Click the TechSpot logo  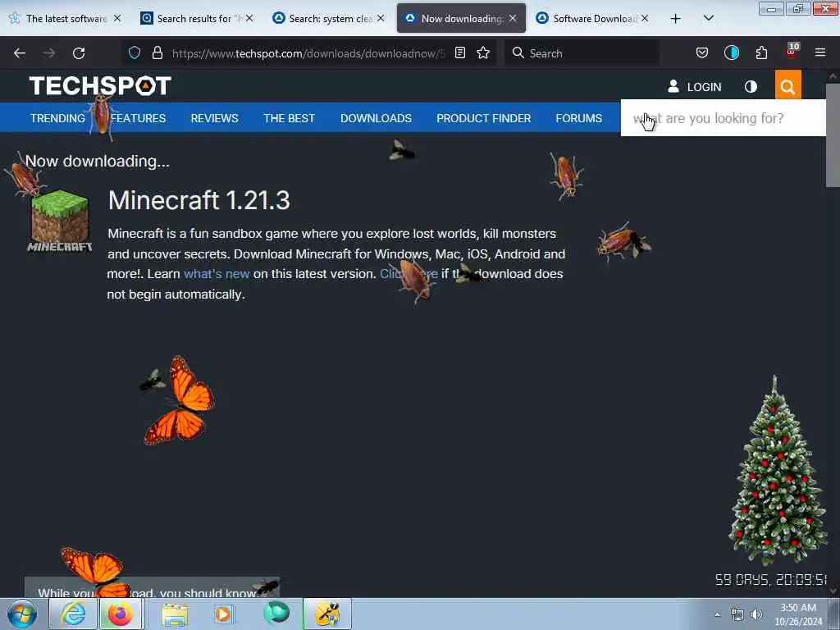point(100,85)
